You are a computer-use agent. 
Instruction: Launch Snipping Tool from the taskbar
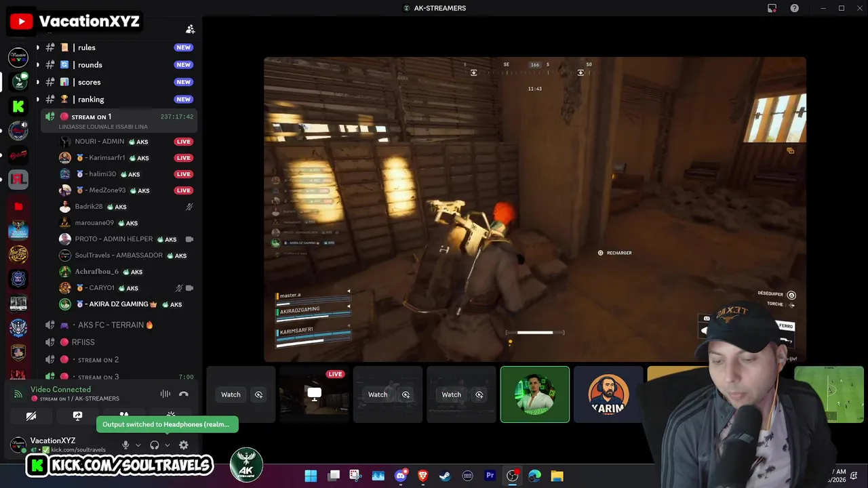click(355, 476)
